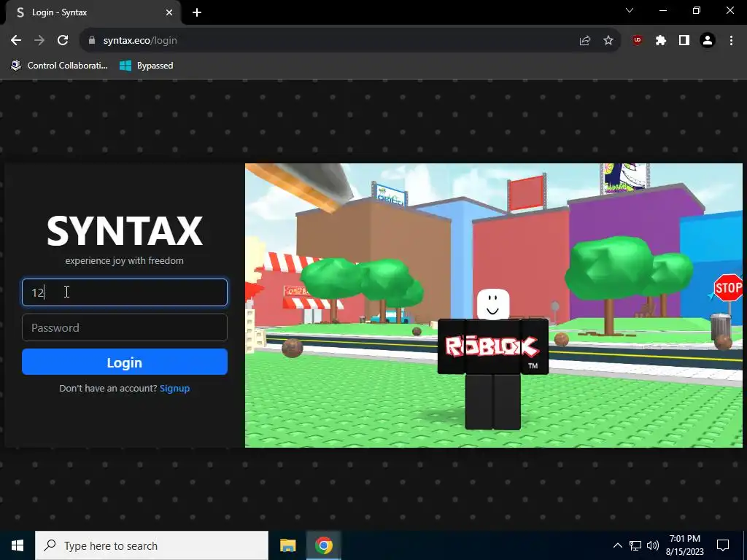Open the Control Collaborati... bookmark
This screenshot has width=747, height=560.
pos(60,65)
